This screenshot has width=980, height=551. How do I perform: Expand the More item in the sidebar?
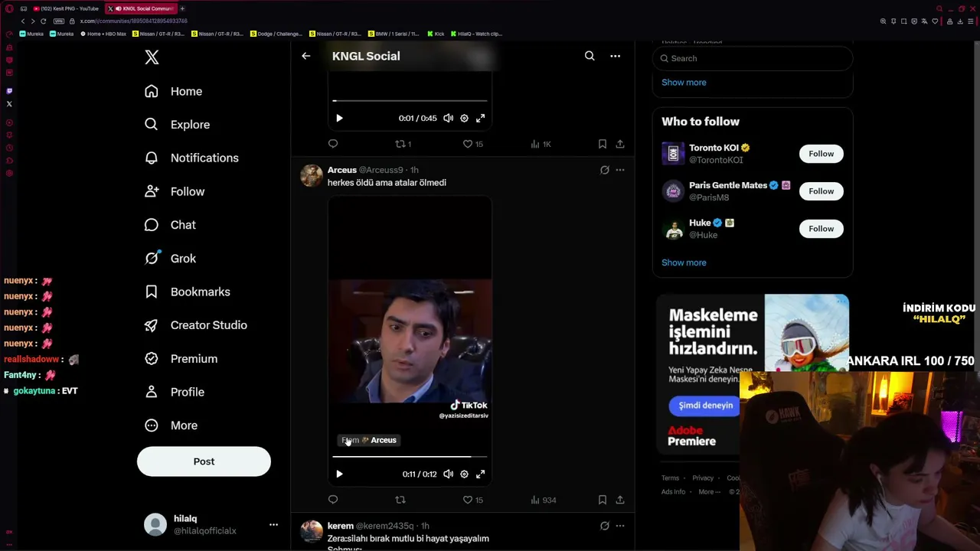click(x=171, y=425)
